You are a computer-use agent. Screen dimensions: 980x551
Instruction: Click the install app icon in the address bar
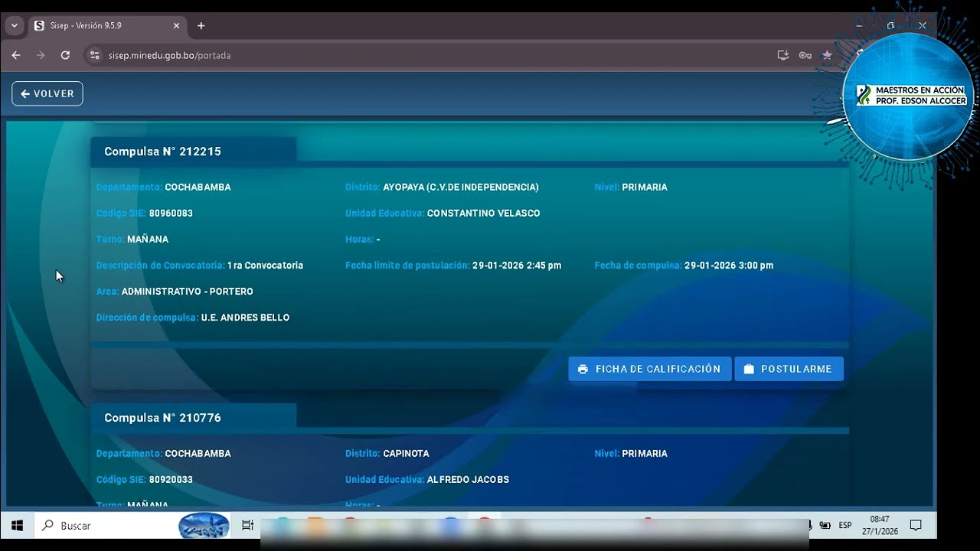[x=782, y=55]
